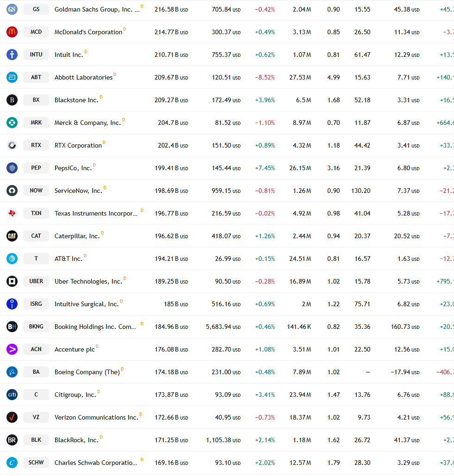Select the TXN ticker badge
Viewport: 454px width, 476px height.
pyautogui.click(x=36, y=213)
